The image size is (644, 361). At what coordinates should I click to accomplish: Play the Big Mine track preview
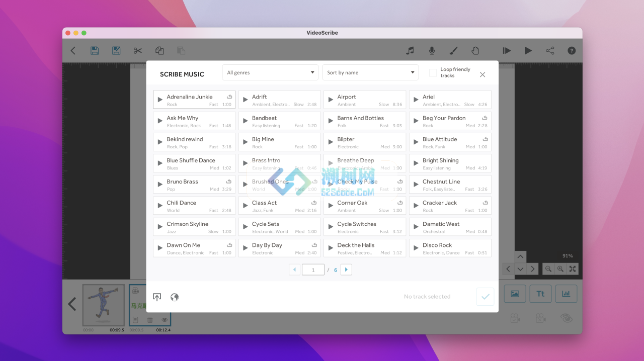click(x=245, y=142)
